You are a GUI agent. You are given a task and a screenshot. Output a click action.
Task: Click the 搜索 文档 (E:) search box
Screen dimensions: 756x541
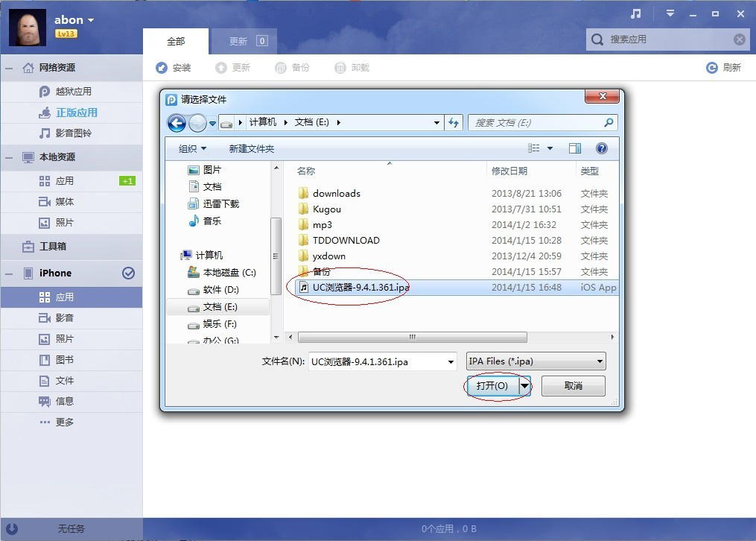point(542,123)
